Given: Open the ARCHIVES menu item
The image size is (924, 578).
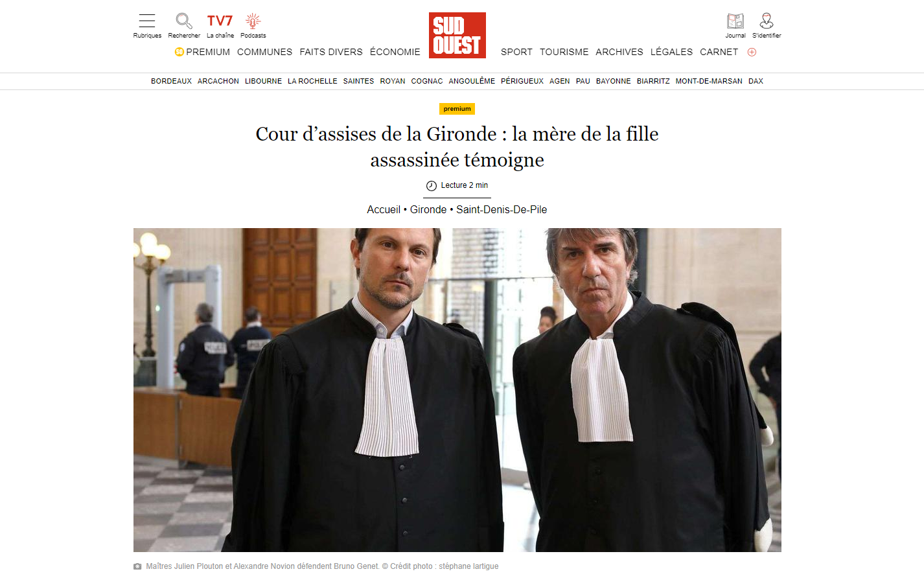Looking at the screenshot, I should [x=619, y=52].
